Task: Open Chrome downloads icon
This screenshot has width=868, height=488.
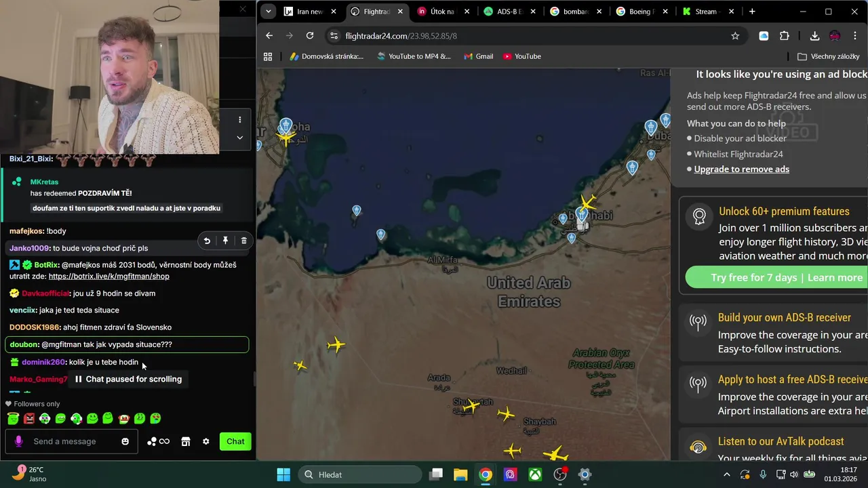Action: tap(814, 36)
